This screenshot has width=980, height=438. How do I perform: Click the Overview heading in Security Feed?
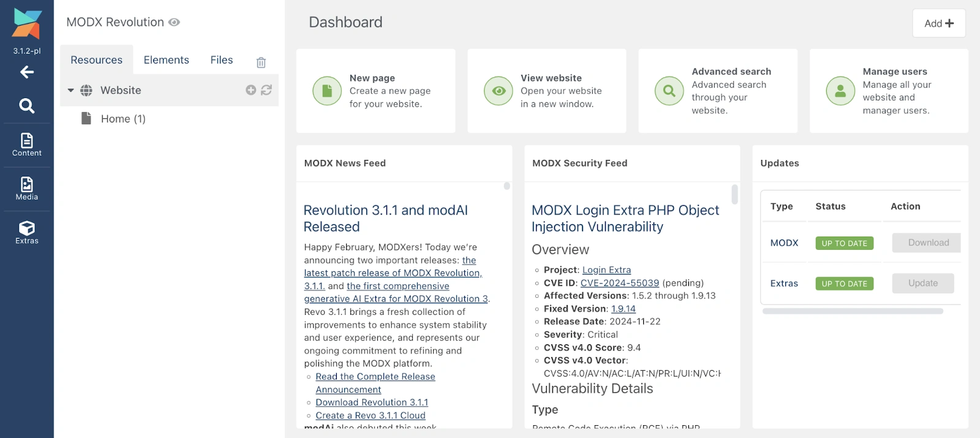pyautogui.click(x=560, y=250)
